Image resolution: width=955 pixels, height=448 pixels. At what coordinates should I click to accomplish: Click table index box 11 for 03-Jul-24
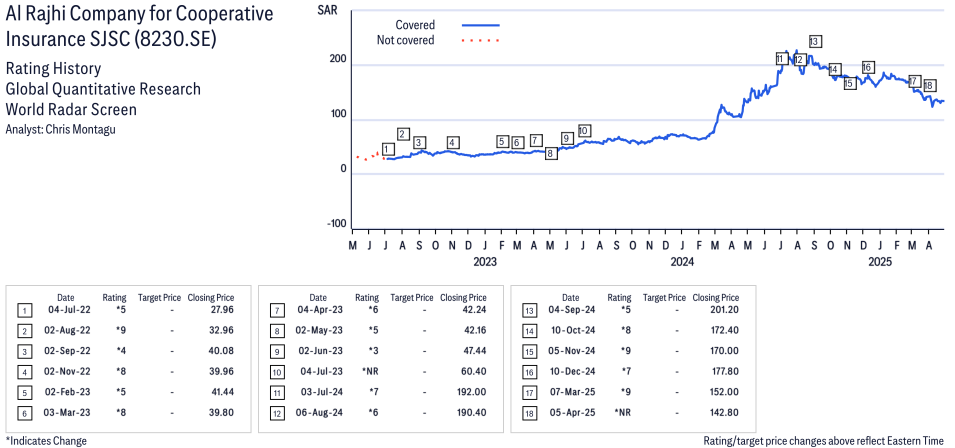pyautogui.click(x=276, y=393)
